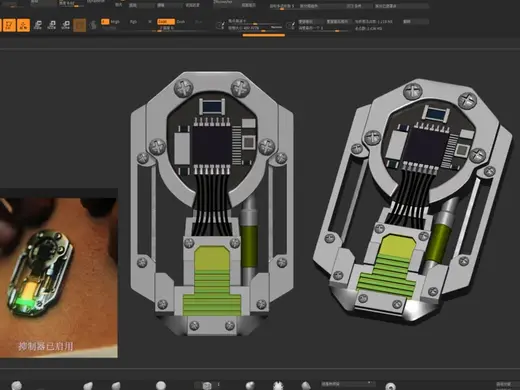Click the long orange bar under the sliders

[264, 35]
